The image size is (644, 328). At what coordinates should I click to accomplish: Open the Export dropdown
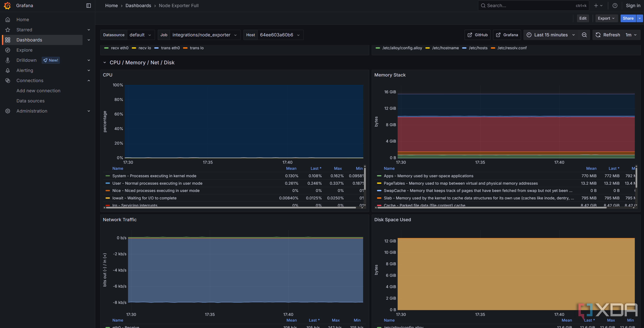(x=606, y=18)
